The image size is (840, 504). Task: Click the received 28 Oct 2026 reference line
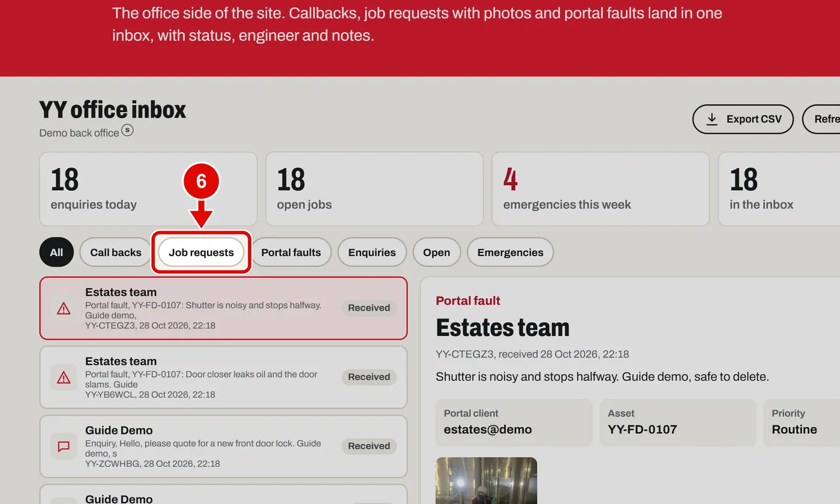pos(532,354)
